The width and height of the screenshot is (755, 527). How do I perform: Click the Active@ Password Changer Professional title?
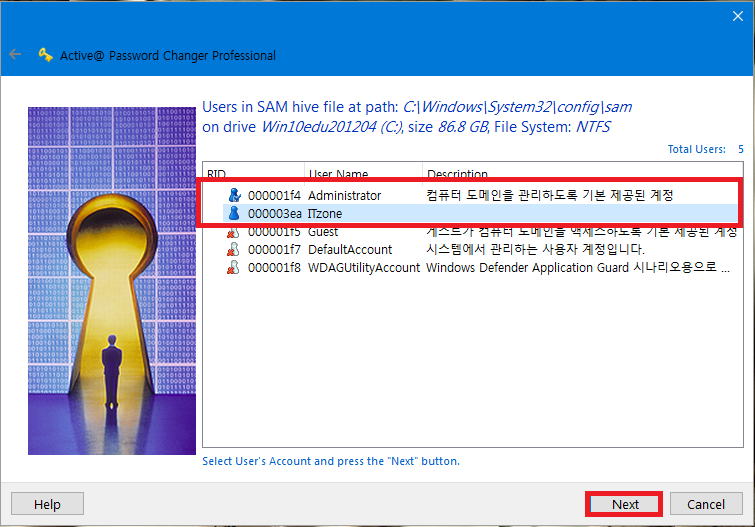click(168, 55)
